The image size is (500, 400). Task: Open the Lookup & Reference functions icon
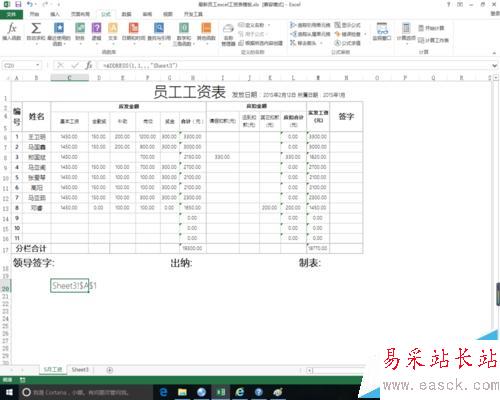click(159, 28)
